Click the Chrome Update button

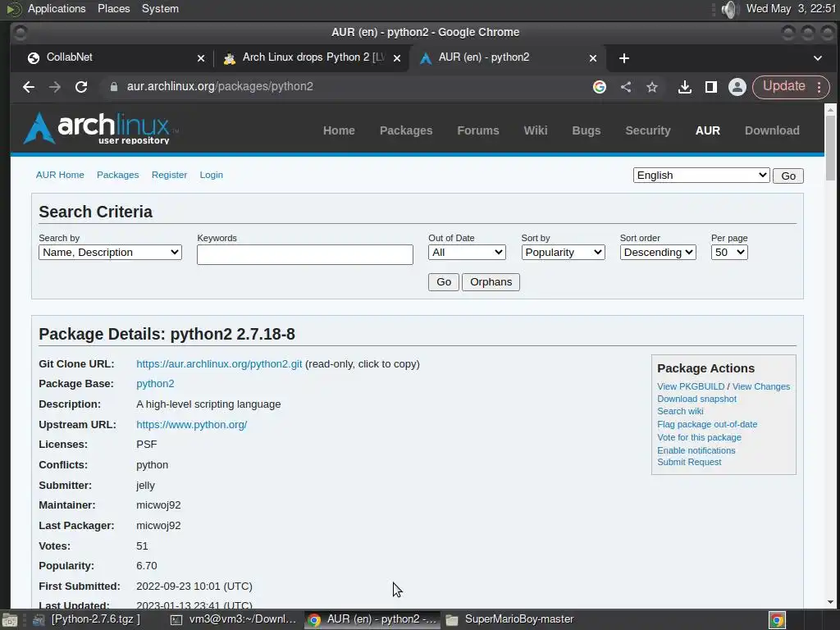(784, 87)
